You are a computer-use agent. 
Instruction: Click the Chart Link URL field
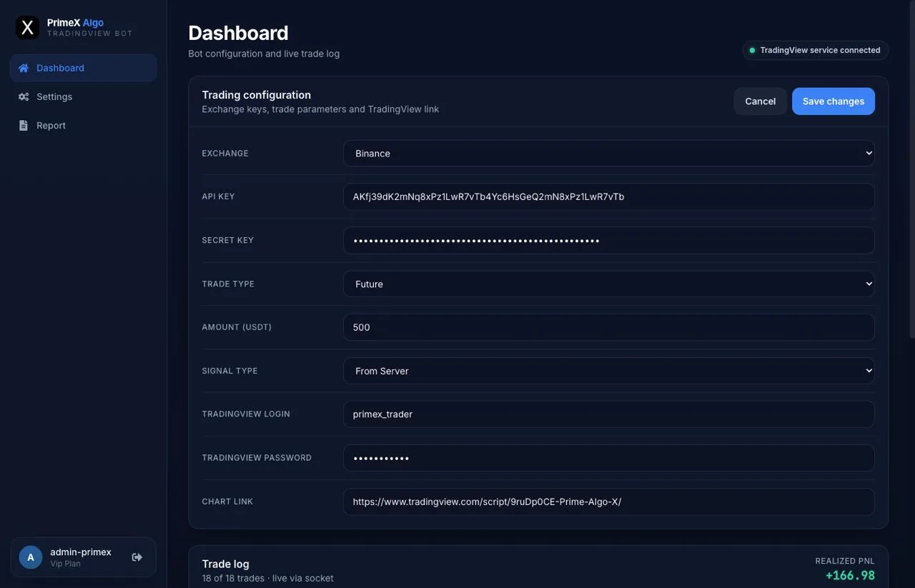pyautogui.click(x=609, y=502)
